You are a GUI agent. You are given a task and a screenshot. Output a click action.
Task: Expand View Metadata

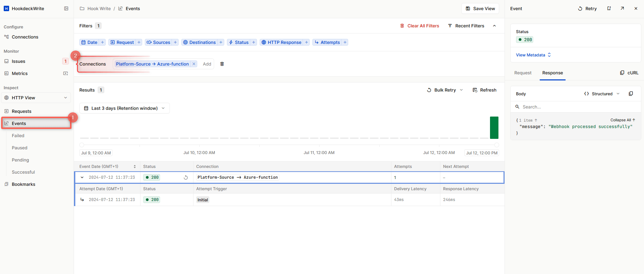click(x=533, y=55)
